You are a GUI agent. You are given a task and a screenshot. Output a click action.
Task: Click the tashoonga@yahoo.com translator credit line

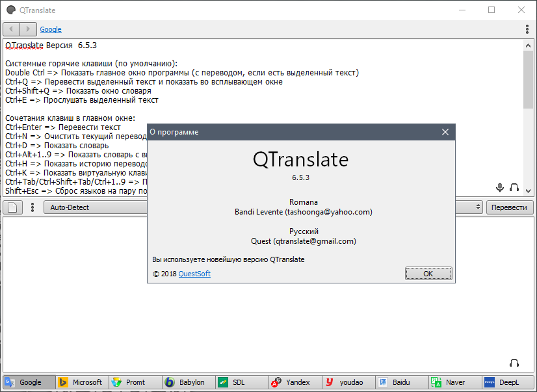(304, 212)
